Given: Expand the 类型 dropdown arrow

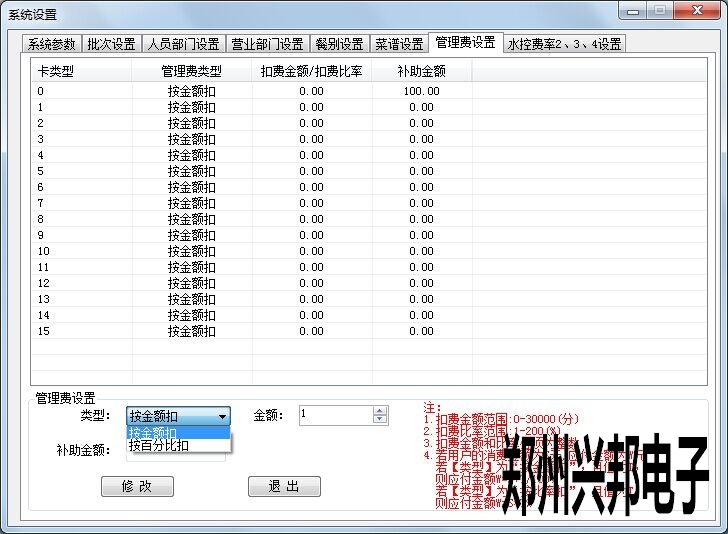Looking at the screenshot, I should (x=222, y=416).
